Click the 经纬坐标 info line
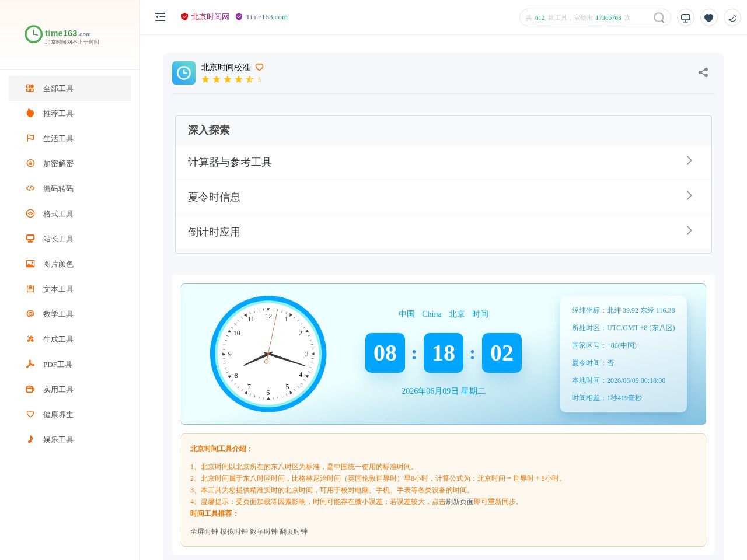The height and width of the screenshot is (560, 747). pyautogui.click(x=623, y=310)
